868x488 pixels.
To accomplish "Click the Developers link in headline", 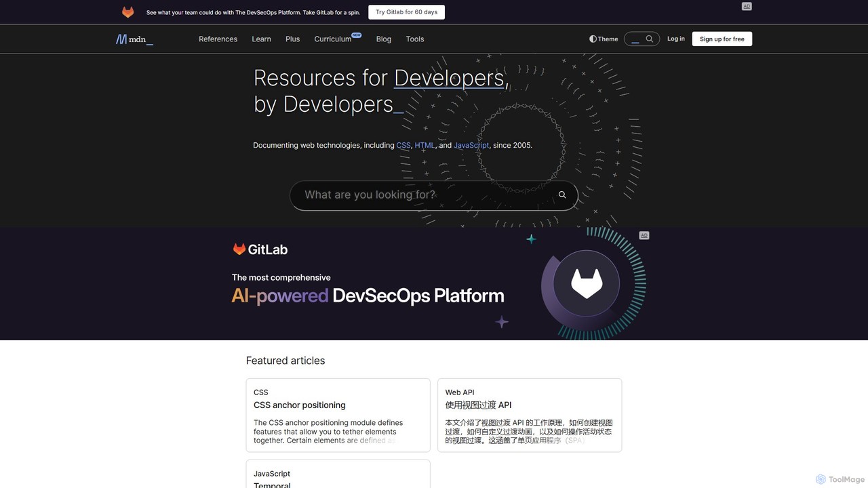I will point(449,78).
